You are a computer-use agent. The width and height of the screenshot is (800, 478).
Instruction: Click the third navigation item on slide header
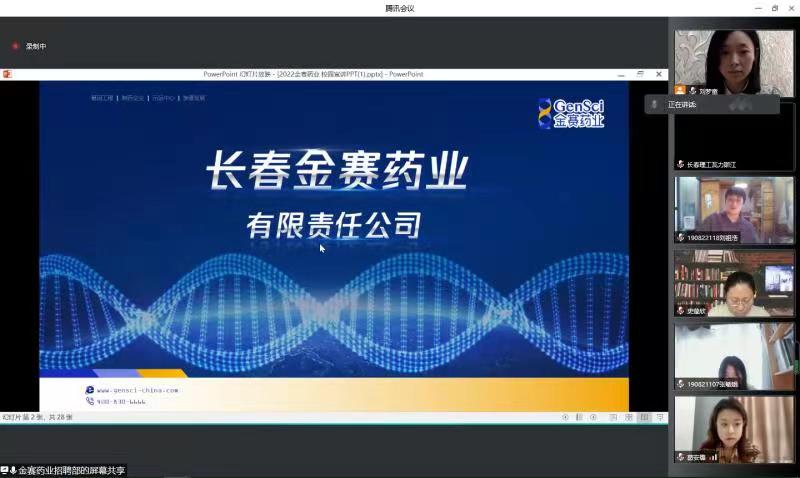click(163, 98)
